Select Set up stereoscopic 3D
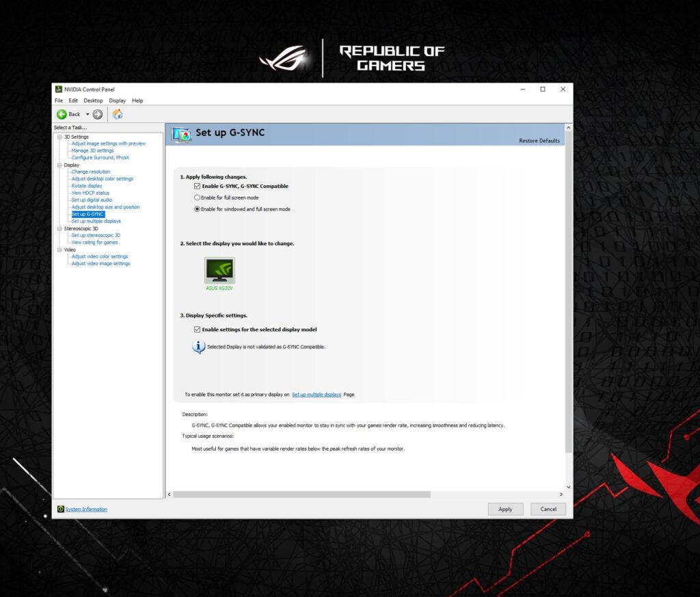 [96, 235]
